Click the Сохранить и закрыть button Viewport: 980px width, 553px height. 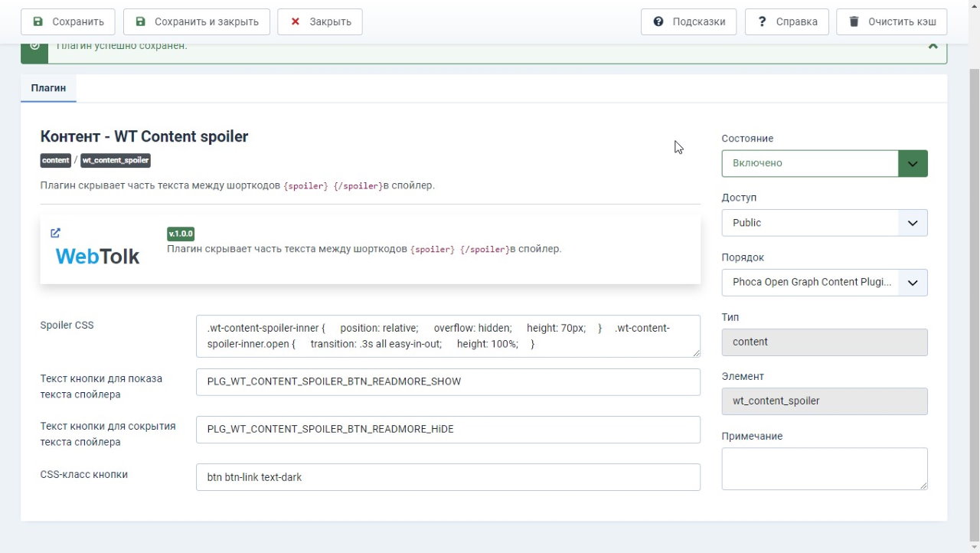tap(197, 22)
